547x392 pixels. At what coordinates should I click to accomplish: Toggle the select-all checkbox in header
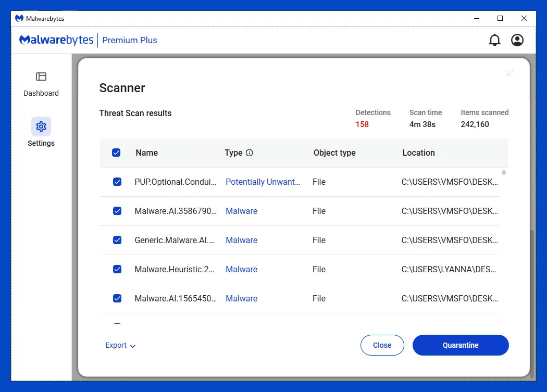point(116,153)
